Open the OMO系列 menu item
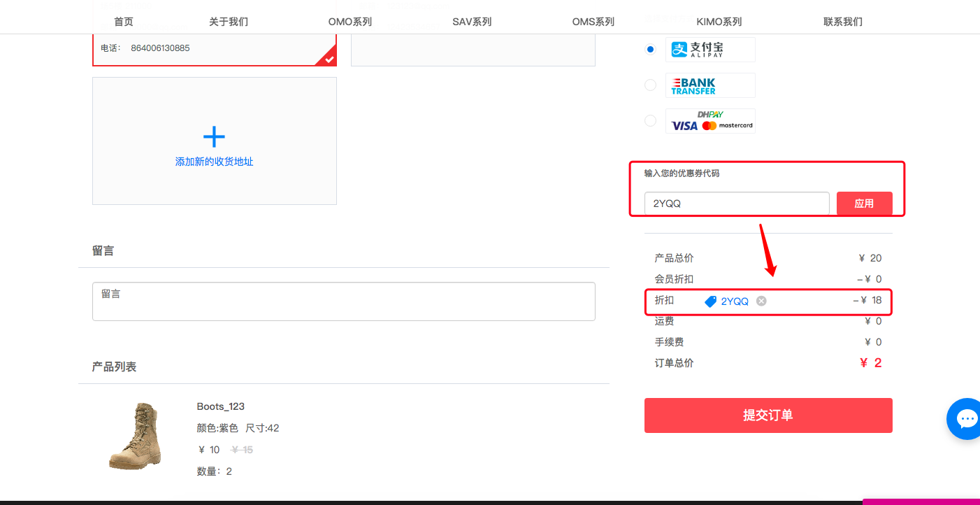Viewport: 980px width, 505px height. (350, 22)
